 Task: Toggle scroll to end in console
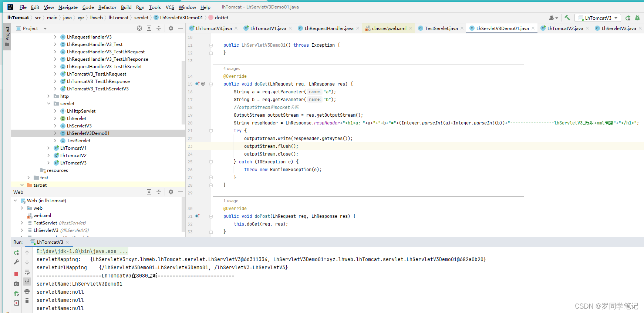[27, 282]
